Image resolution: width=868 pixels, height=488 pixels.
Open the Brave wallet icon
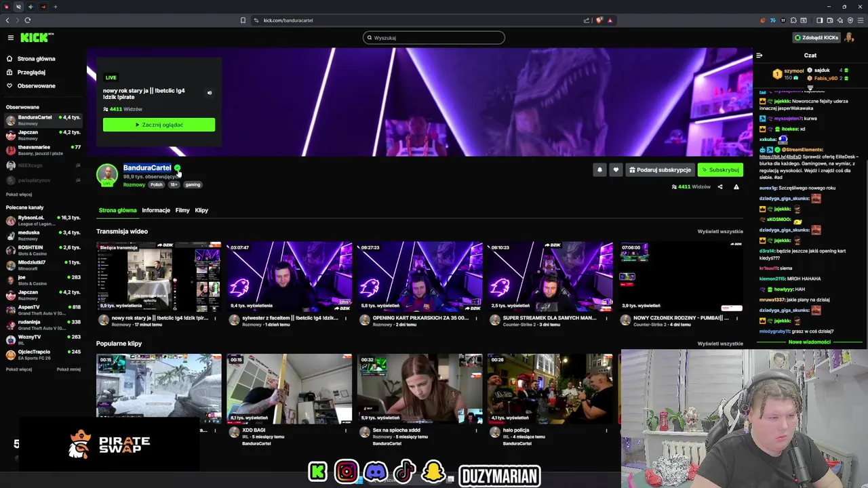[829, 20]
